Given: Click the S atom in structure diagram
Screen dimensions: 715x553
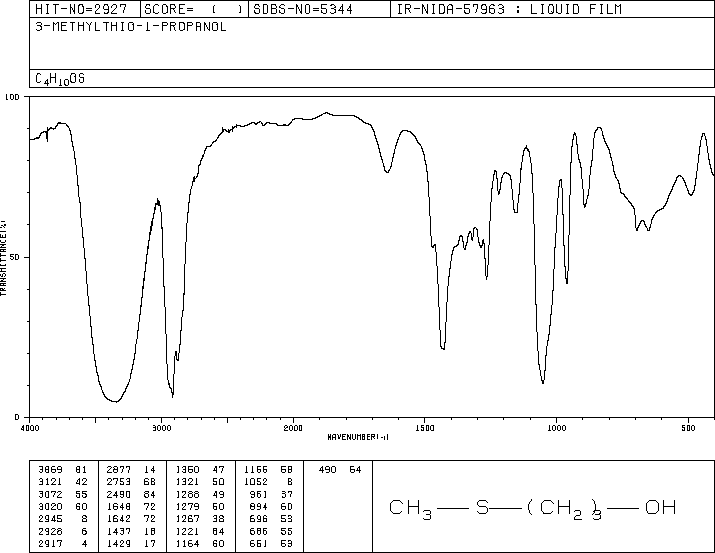Looking at the screenshot, I should point(482,507).
